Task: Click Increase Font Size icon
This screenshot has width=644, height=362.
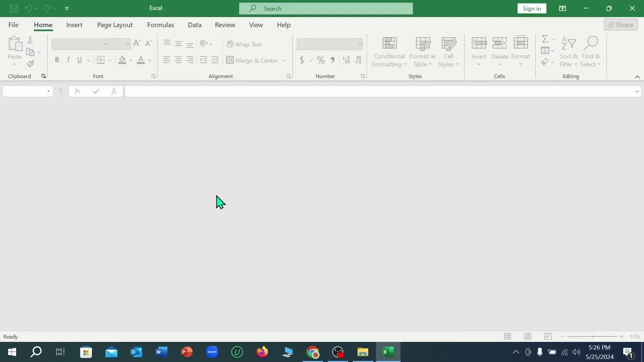Action: [137, 44]
